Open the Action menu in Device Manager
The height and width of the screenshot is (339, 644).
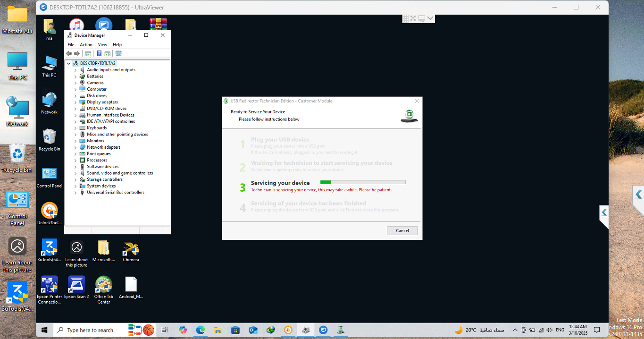click(86, 45)
